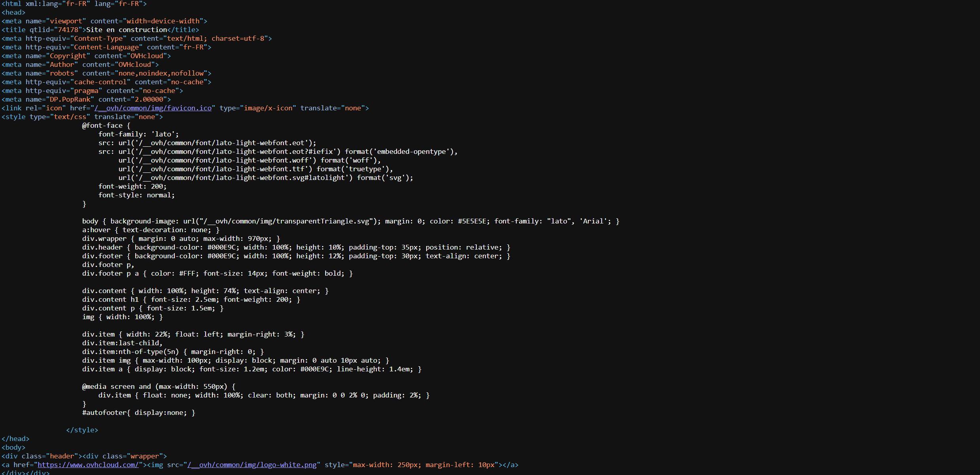The image size is (980, 475).
Task: Click the closing </style> tag
Action: [82, 430]
